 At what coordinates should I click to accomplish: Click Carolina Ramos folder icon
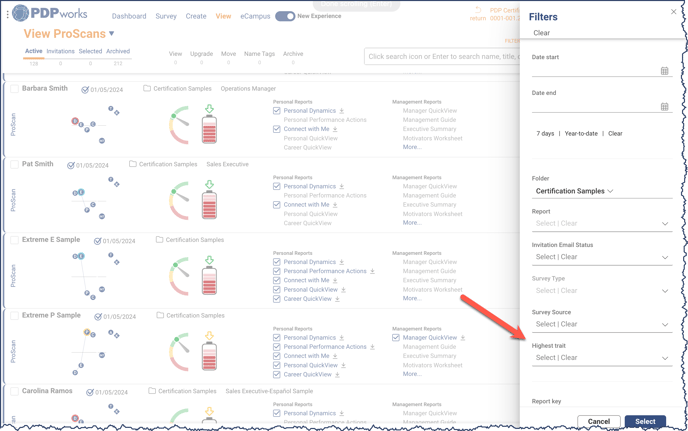point(152,391)
